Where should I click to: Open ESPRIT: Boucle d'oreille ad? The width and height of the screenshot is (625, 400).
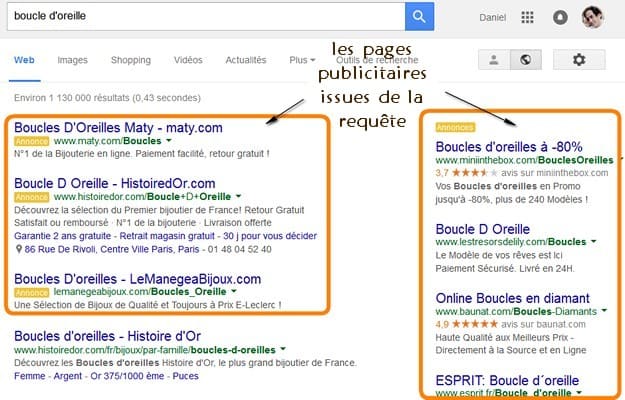(x=507, y=380)
